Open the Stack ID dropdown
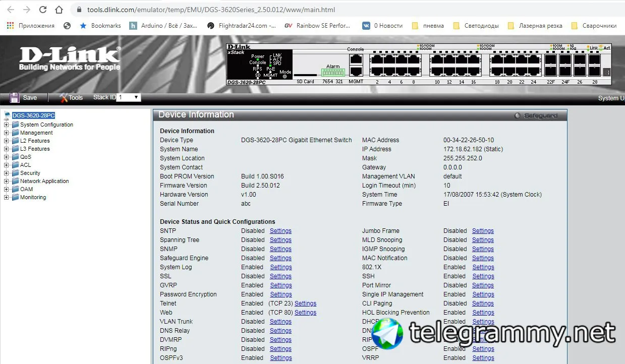Image resolution: width=625 pixels, height=364 pixels. tap(129, 97)
